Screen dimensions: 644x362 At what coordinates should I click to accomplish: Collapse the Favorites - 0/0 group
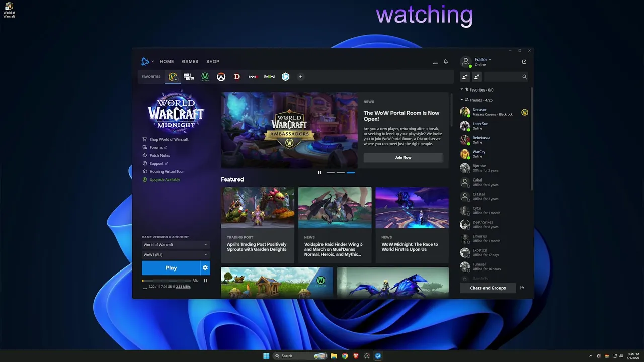(x=462, y=89)
